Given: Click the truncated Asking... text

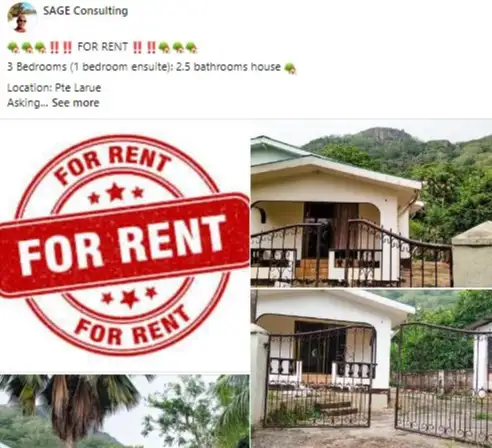Looking at the screenshot, I should (28, 103).
